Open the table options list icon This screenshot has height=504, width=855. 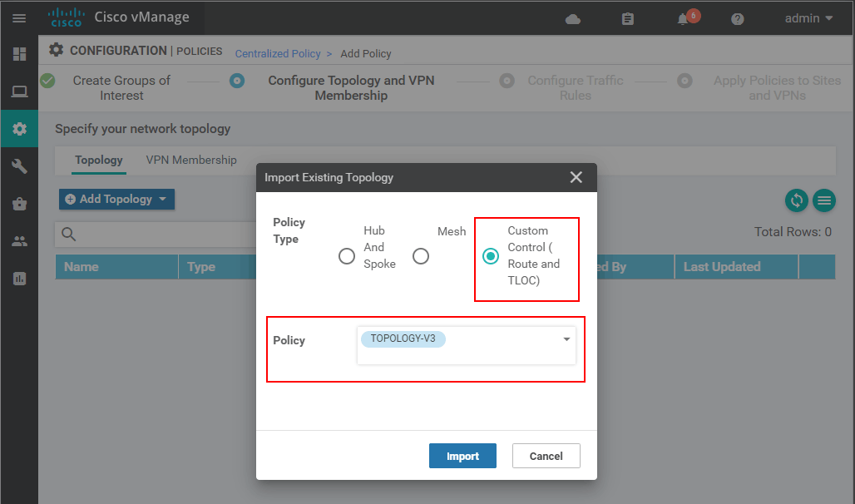point(824,200)
